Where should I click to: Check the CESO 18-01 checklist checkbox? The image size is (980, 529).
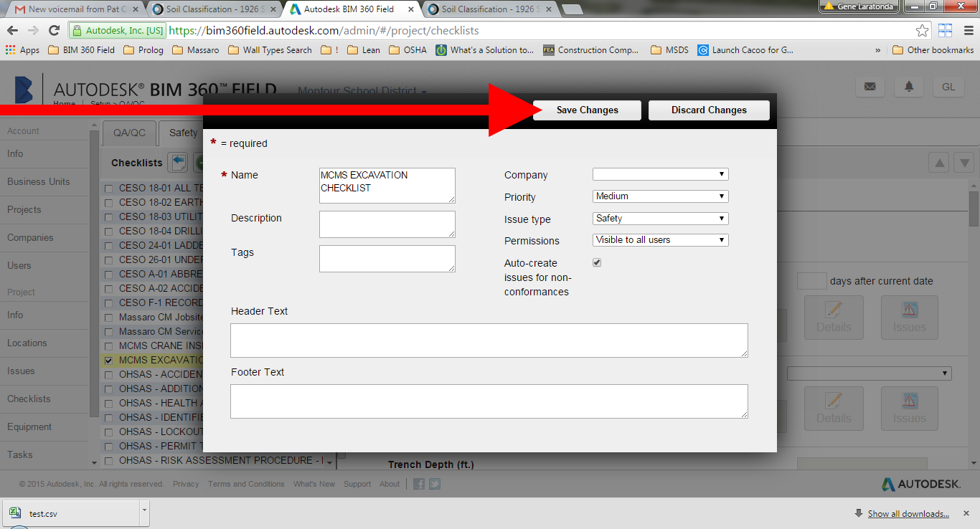coord(108,188)
